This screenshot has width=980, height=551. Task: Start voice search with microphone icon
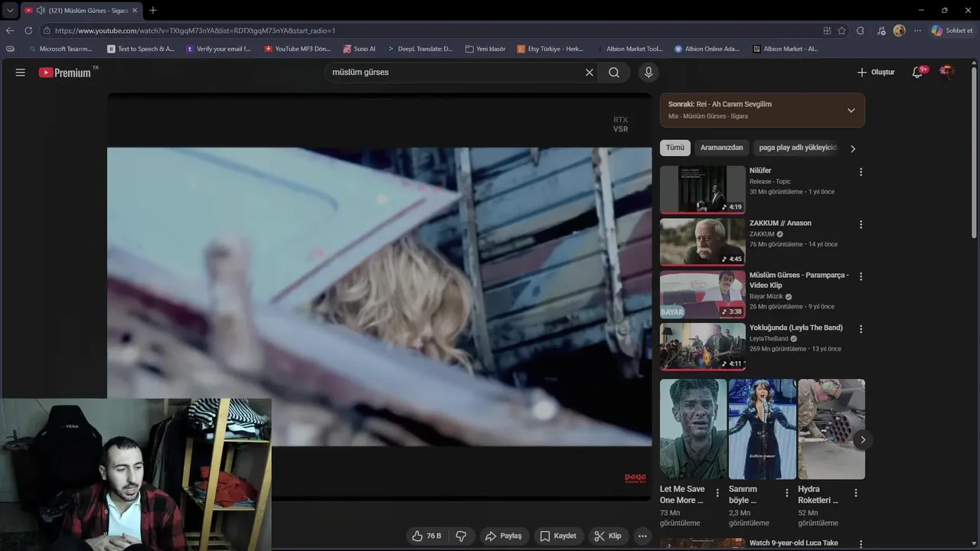pyautogui.click(x=648, y=73)
